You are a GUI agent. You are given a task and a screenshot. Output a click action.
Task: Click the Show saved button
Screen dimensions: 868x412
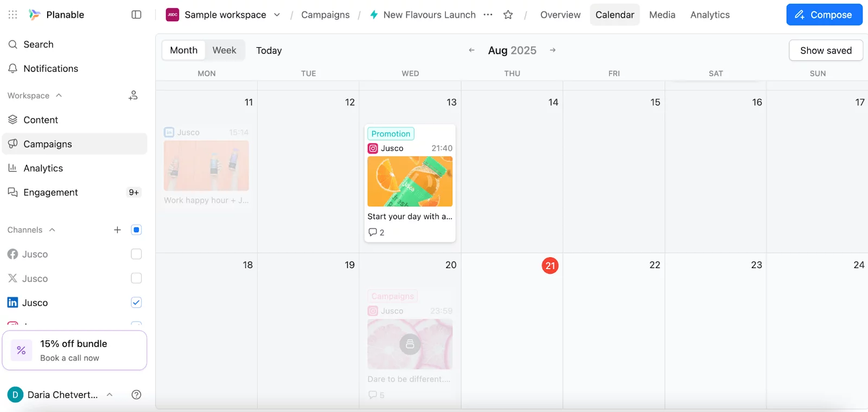825,50
